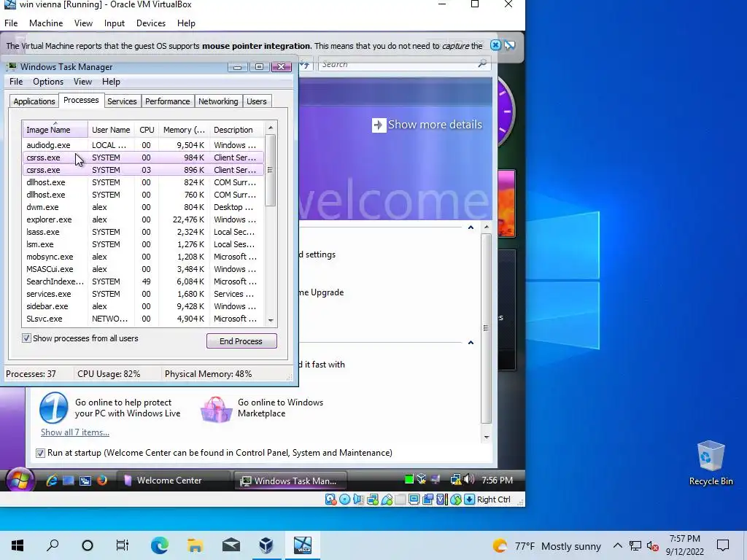Collapse first Welcome Center section chevron

coord(471,227)
